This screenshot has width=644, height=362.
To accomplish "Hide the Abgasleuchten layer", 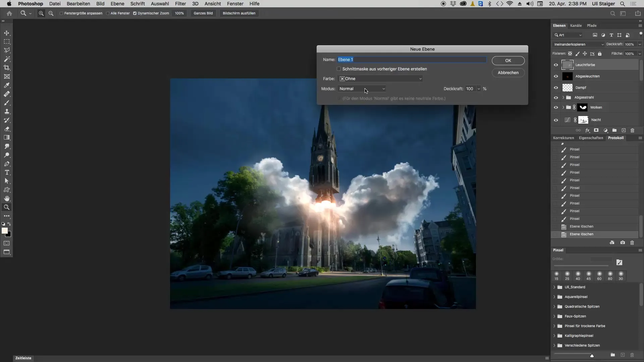I will (x=556, y=76).
